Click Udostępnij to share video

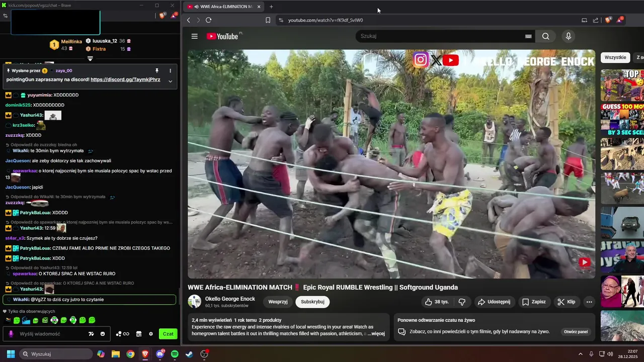(x=494, y=302)
